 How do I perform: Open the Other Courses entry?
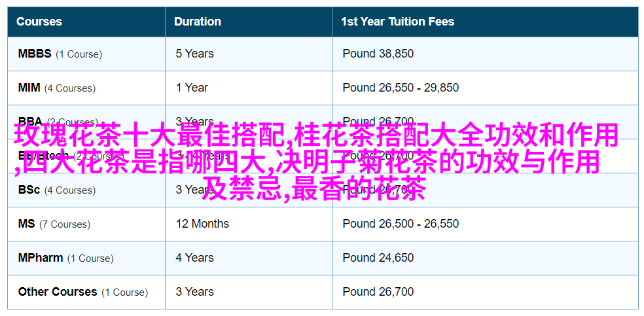click(58, 292)
